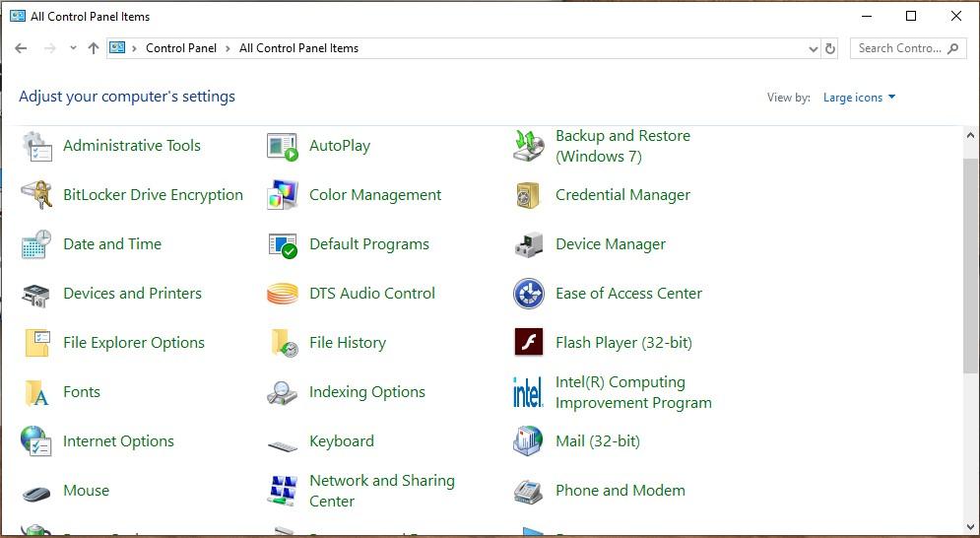Open the Intel Computing Improvement Program icon
Image resolution: width=980 pixels, height=538 pixels.
pos(528,392)
